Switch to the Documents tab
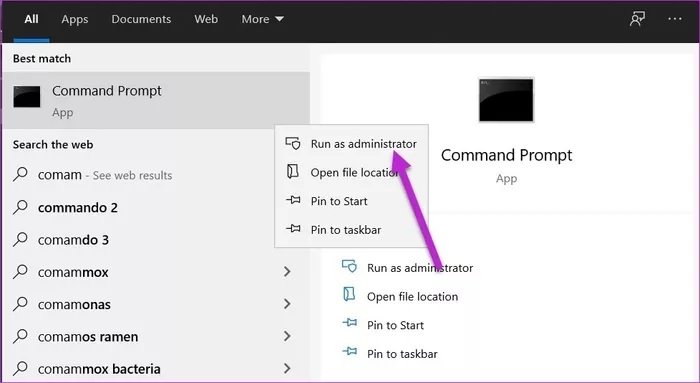This screenshot has width=700, height=383. (x=141, y=19)
